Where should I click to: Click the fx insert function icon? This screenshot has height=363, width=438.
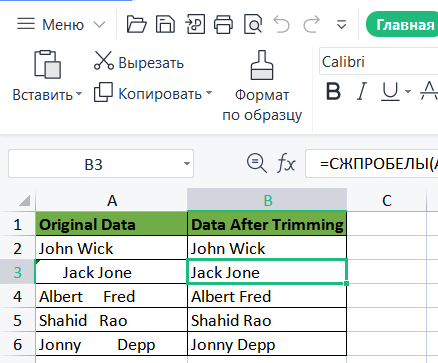[286, 163]
